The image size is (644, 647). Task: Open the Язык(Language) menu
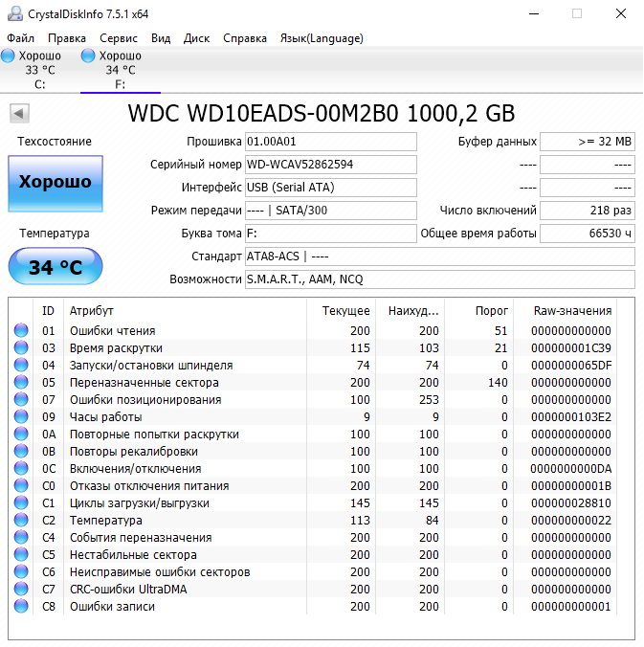(x=322, y=38)
